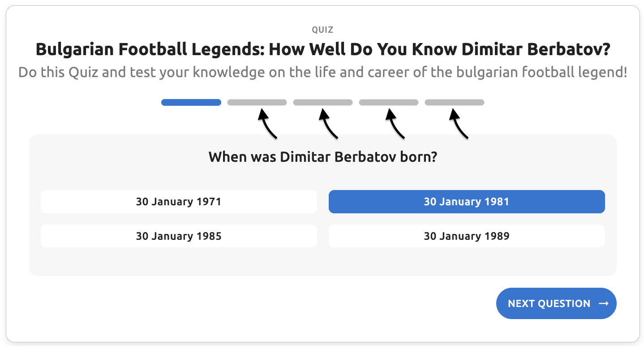Click the arrow pointing to fourth progress bar

tap(395, 125)
